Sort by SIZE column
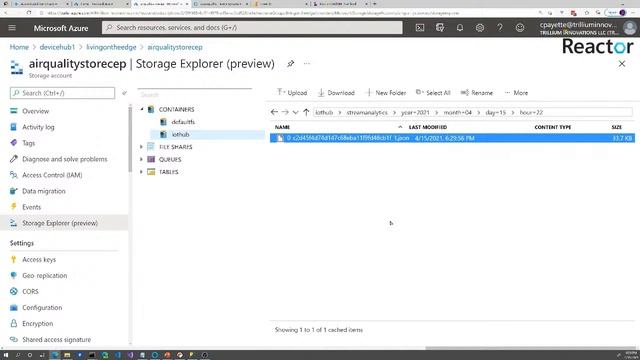 pos(616,127)
